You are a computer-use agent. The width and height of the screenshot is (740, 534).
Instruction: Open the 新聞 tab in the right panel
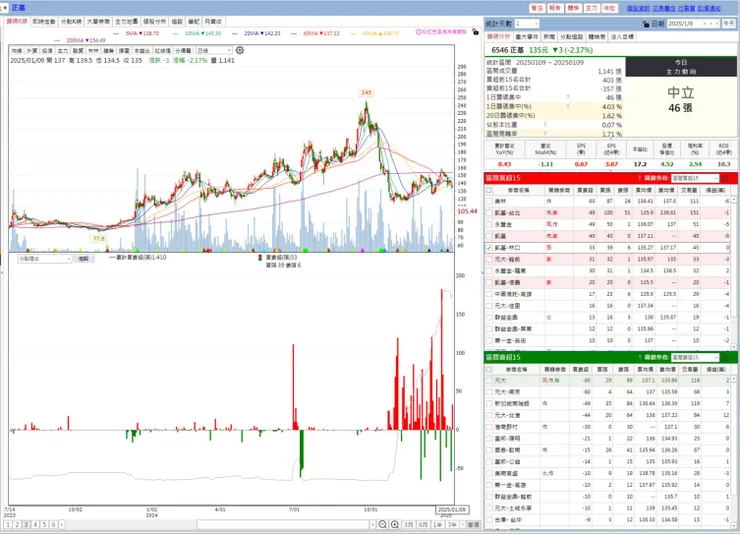tap(549, 37)
